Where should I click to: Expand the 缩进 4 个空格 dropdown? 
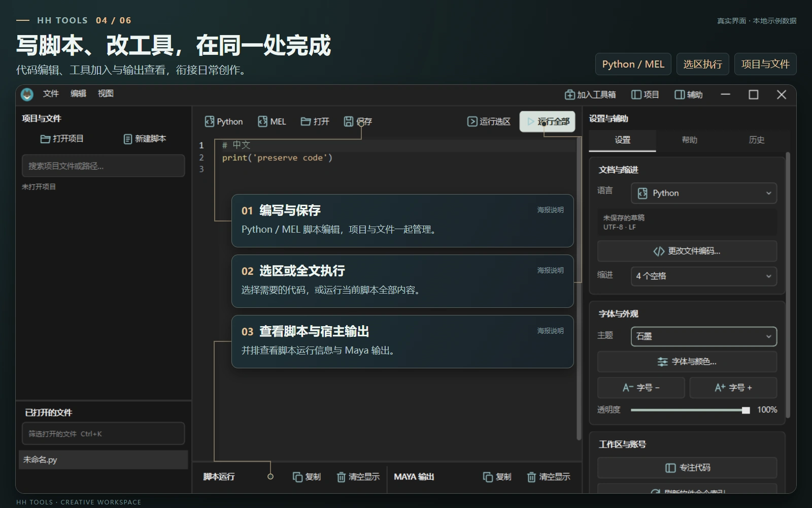point(704,276)
